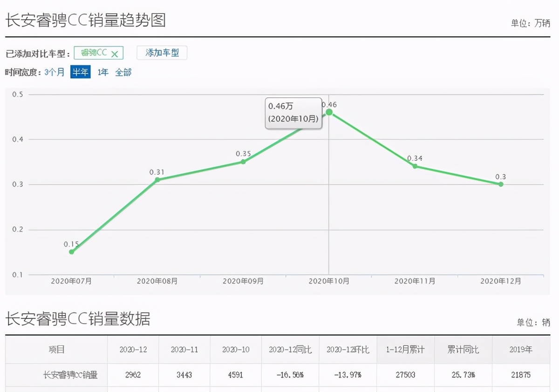
Task: Click the 0.2 y-axis label
Action: (18, 230)
